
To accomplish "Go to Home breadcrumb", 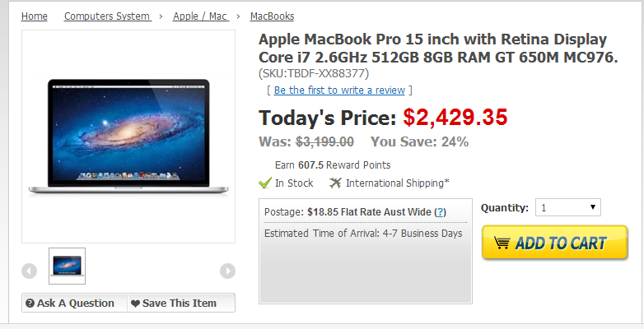I will pos(34,16).
